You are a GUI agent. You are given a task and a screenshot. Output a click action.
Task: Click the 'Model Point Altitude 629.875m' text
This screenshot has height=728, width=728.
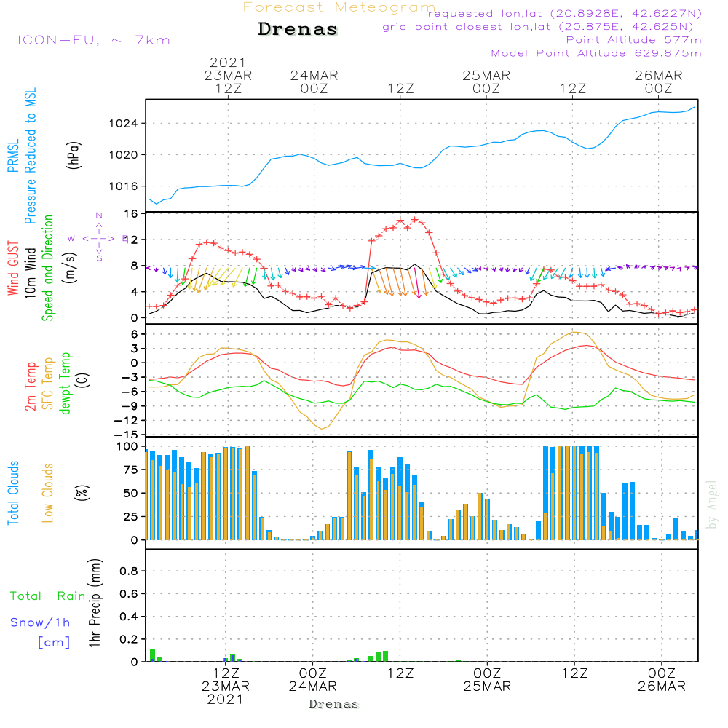point(596,53)
